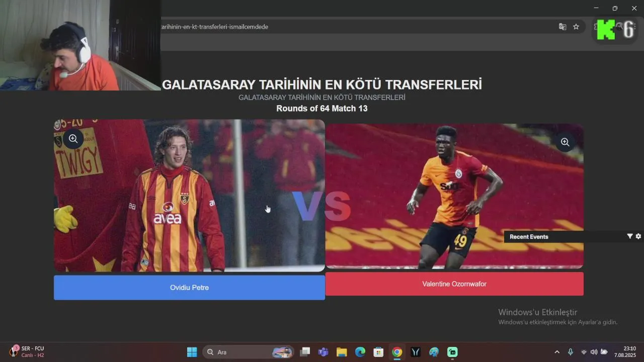Click the taskbar search box Ara
Screen dimensions: 644x362
(249, 352)
